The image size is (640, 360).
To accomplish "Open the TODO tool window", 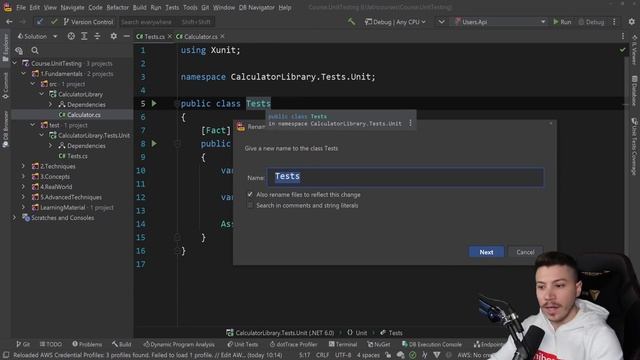I will click(x=51, y=344).
